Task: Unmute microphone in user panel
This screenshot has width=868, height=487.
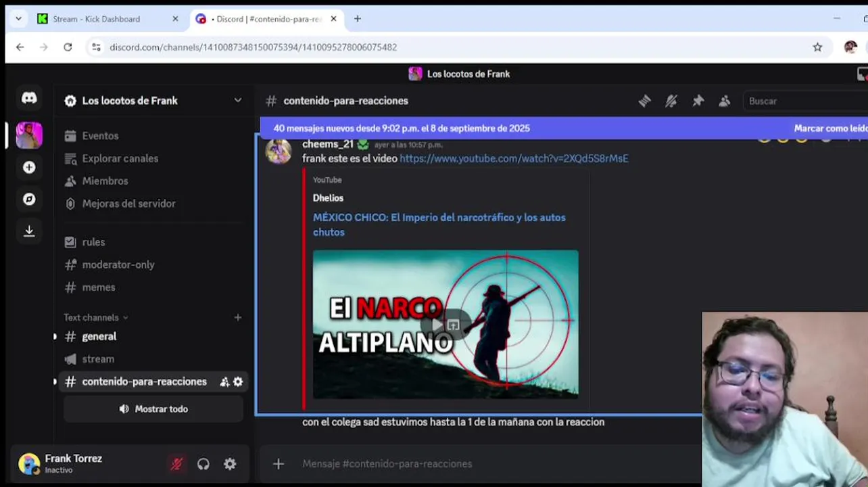Action: [x=176, y=464]
